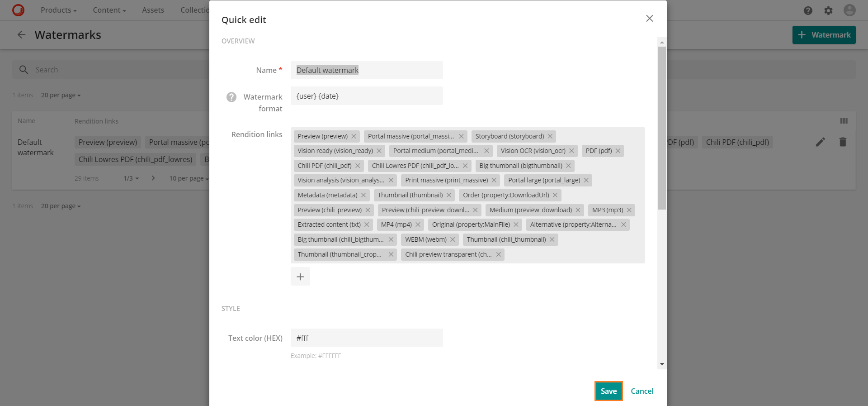Save the Quick edit changes
The width and height of the screenshot is (868, 406).
(609, 391)
